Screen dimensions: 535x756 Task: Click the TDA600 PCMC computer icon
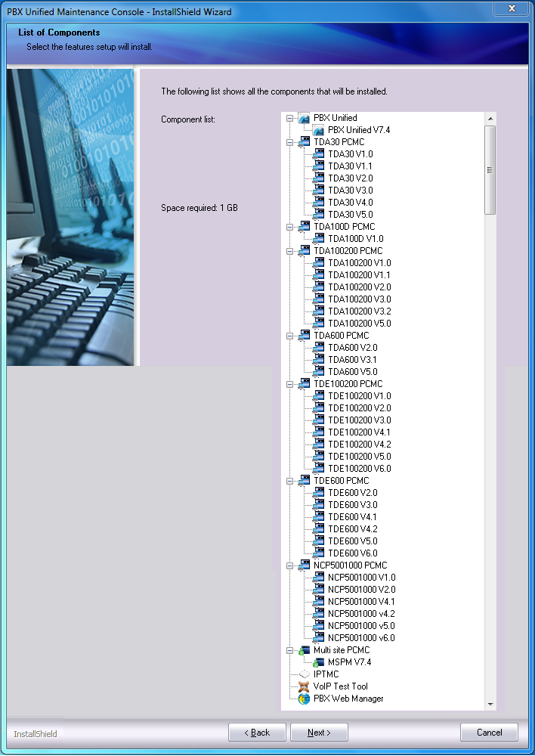click(304, 335)
